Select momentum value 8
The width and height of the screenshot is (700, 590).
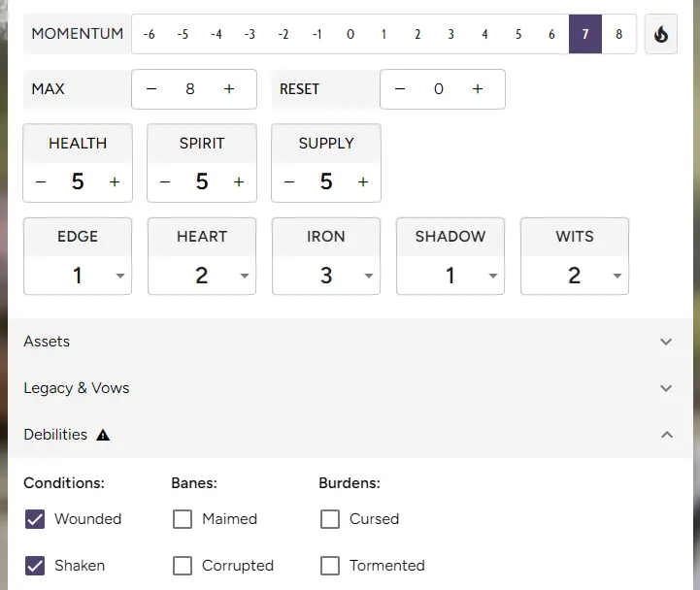[619, 34]
